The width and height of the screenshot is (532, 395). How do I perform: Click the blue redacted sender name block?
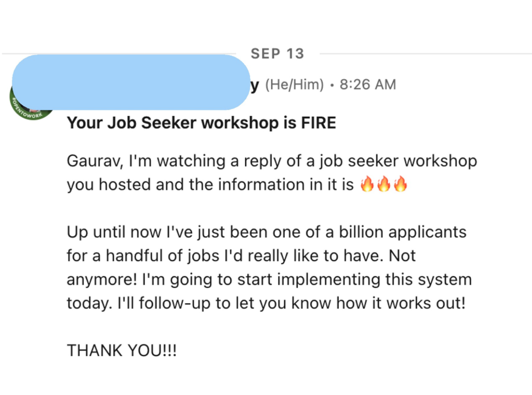point(131,82)
